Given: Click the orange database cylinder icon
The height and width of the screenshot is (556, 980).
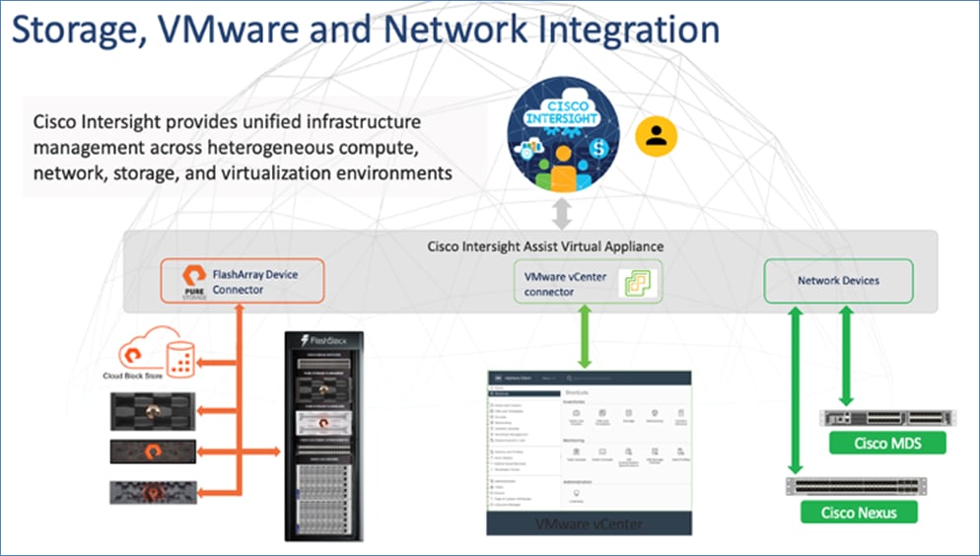Looking at the screenshot, I should click(x=180, y=360).
